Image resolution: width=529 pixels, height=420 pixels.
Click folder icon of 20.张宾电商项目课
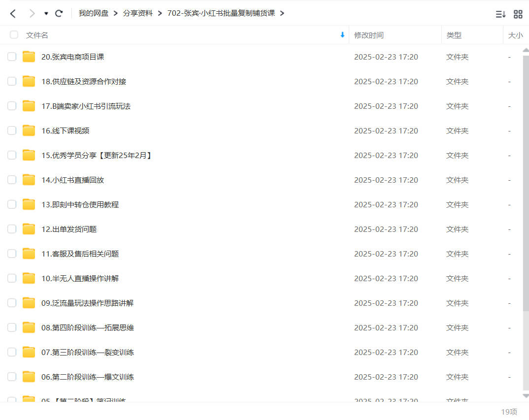29,57
